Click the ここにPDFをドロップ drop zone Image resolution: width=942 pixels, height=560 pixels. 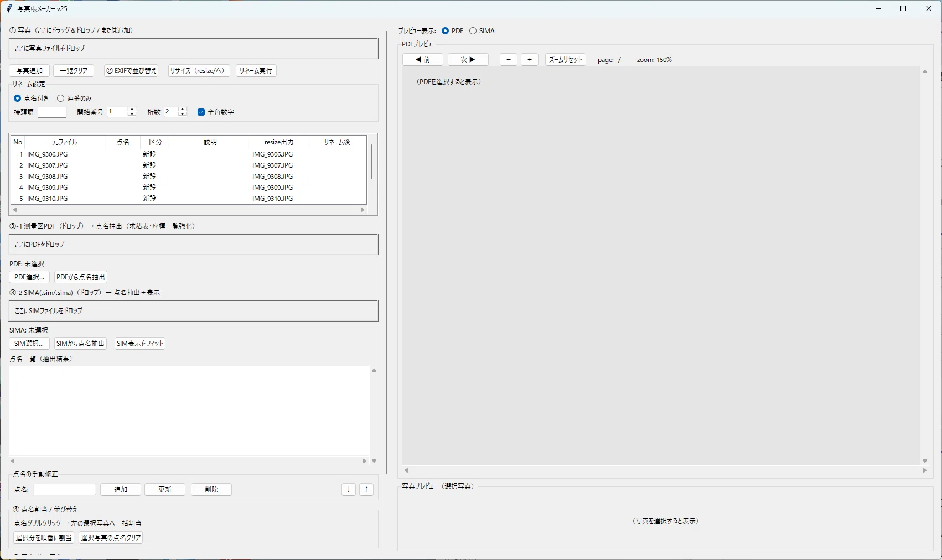tap(194, 245)
